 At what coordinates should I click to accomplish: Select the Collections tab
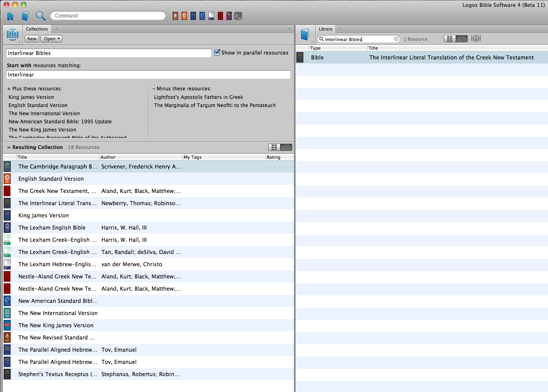pyautogui.click(x=37, y=29)
